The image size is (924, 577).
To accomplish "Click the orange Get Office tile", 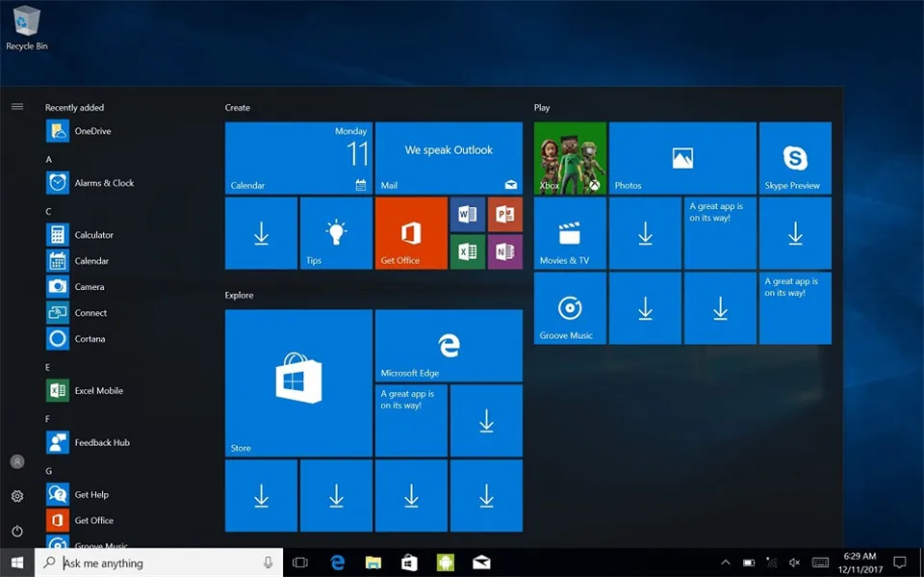I will click(411, 234).
